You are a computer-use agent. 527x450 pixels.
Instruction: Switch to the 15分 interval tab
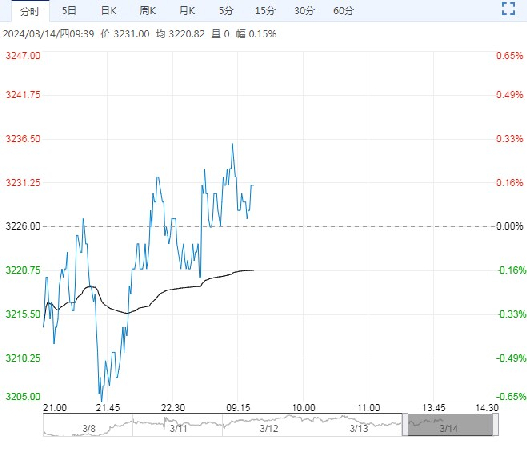click(x=265, y=11)
